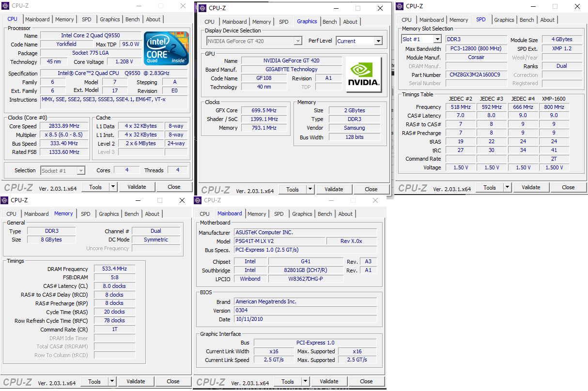
Task: Open CPU tab in the SPD window
Action: tap(407, 20)
